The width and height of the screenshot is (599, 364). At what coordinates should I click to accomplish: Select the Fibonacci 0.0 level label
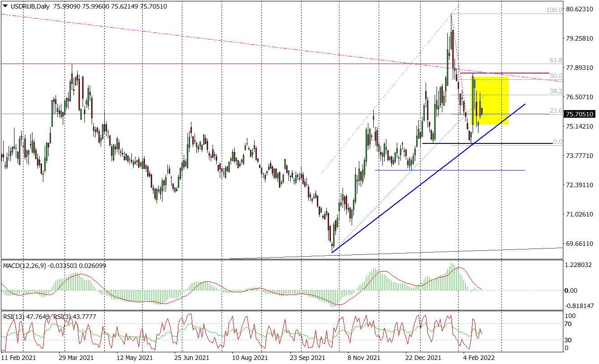click(x=558, y=141)
